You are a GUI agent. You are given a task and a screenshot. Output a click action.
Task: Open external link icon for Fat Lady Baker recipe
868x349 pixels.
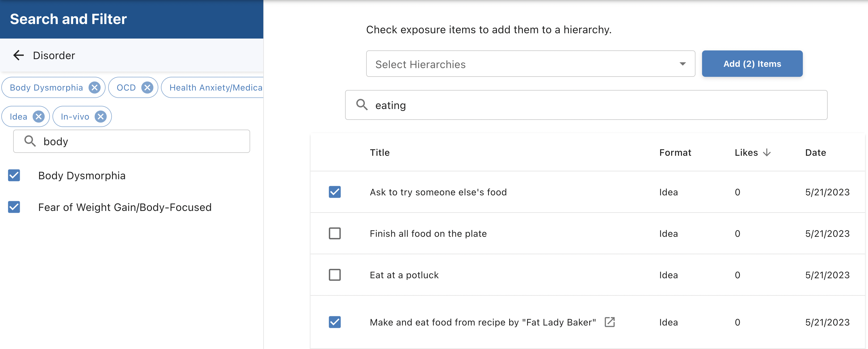pos(609,322)
